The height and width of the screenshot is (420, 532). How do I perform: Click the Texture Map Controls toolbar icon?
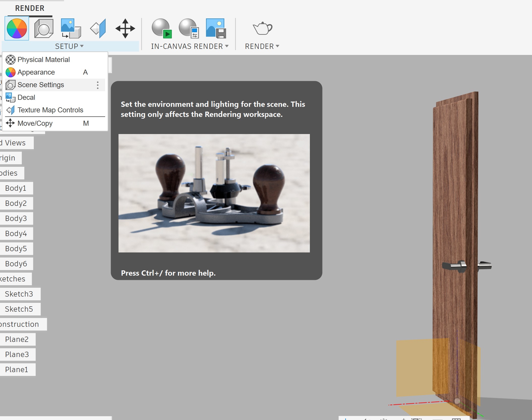point(98,28)
